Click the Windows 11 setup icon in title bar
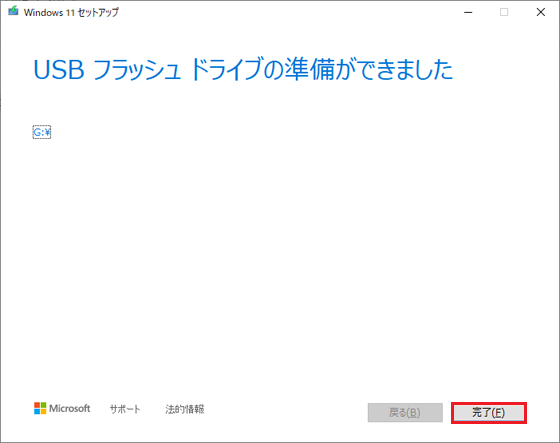560x443 pixels. (13, 11)
